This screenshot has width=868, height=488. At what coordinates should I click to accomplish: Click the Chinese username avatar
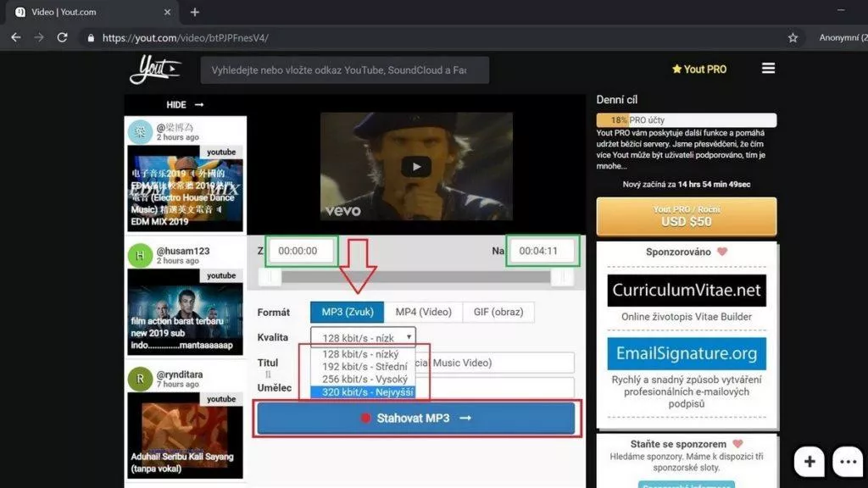pos(140,131)
